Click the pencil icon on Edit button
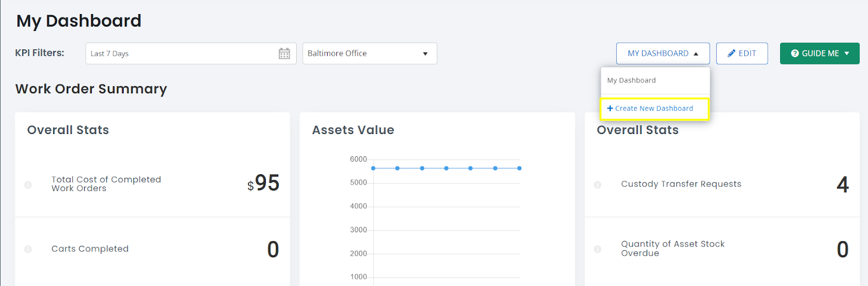This screenshot has height=286, width=868. pos(731,53)
